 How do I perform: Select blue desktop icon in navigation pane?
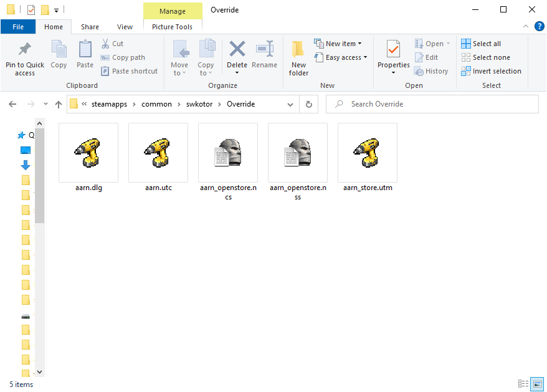click(x=26, y=150)
